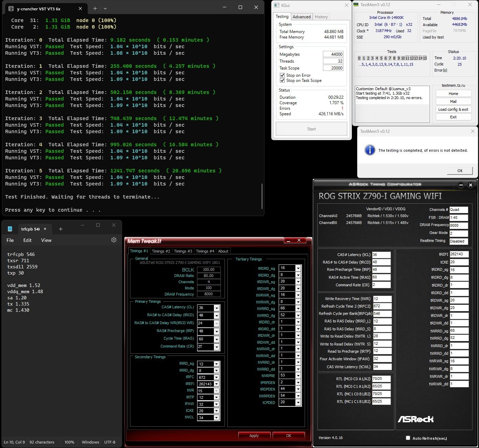Minimize ASRock Timing Configurator window
The height and width of the screenshot is (448, 479).
coord(461,185)
